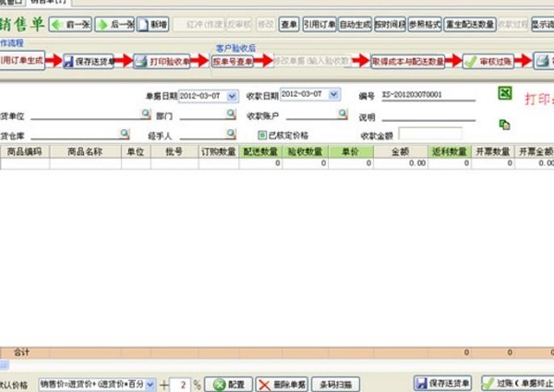Click the 单位 column header
Screen dimensions: 554x392
136,151
